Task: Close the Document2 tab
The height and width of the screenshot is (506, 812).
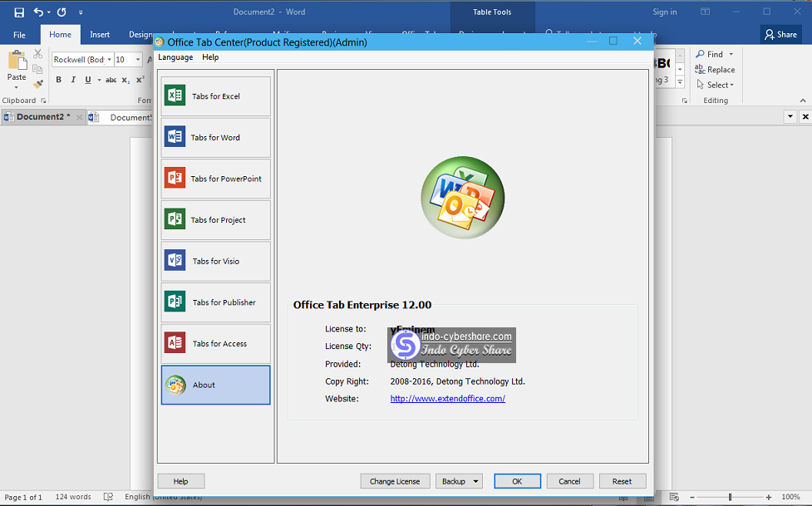Action: click(79, 117)
